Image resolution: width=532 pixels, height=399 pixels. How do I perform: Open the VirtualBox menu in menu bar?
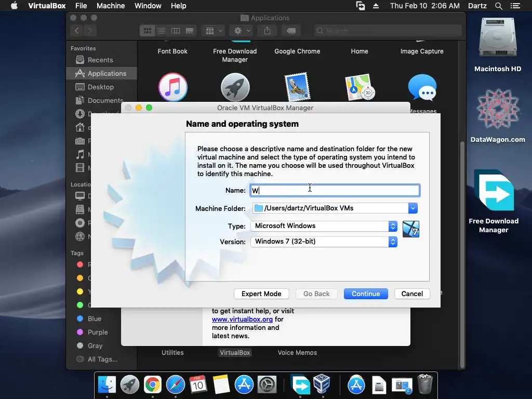click(47, 6)
